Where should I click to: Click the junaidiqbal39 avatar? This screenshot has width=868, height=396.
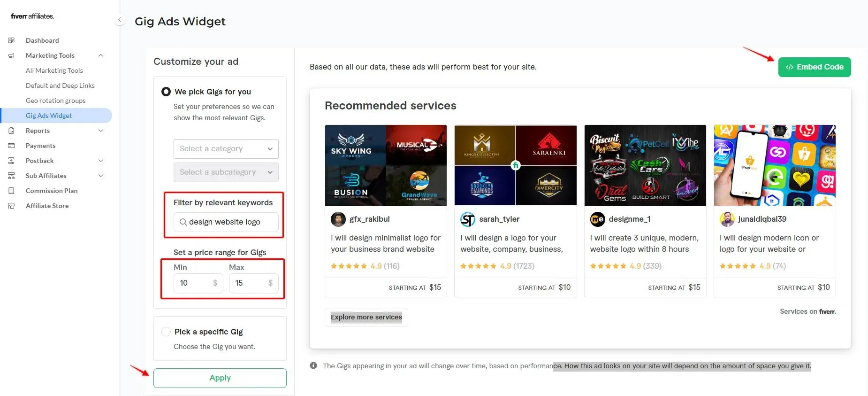tap(727, 219)
